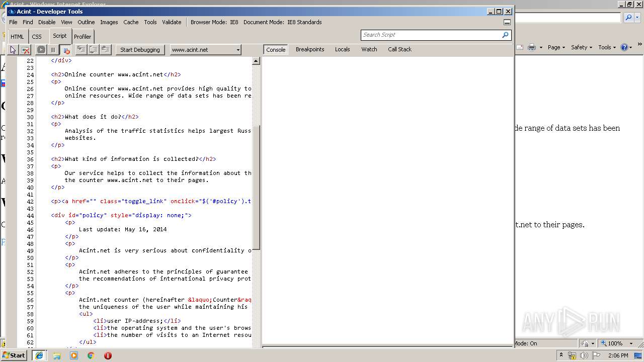Click the blue Help question mark icon
The image size is (644, 362).
(x=624, y=47)
